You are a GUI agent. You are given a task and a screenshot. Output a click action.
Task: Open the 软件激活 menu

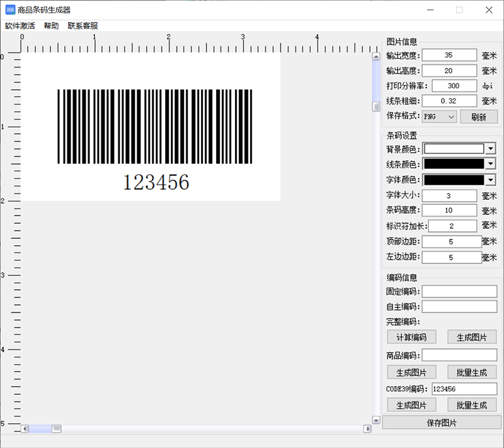tap(20, 26)
